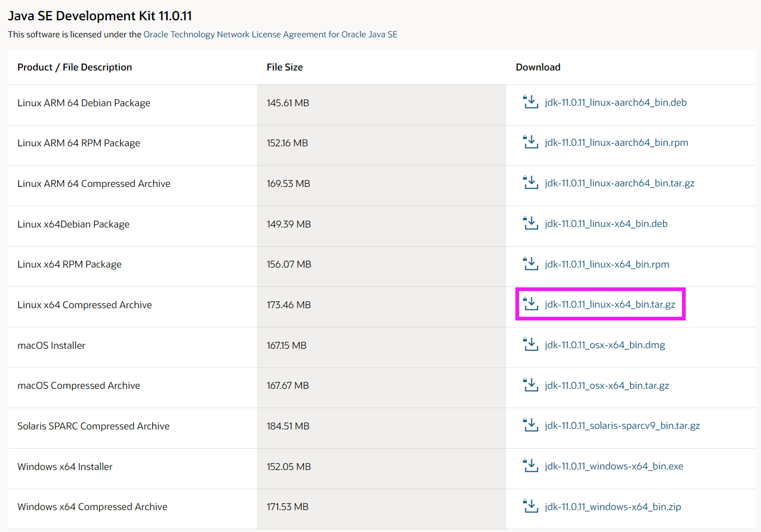Download jdk-11.0.11_solaris-sparcv9_bin.tar.gz link
The width and height of the screenshot is (761, 532).
[x=622, y=426]
